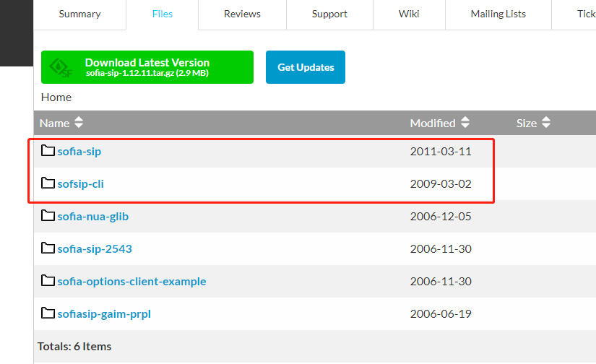This screenshot has width=596, height=364.
Task: Click the Modified column header
Action: 433,123
